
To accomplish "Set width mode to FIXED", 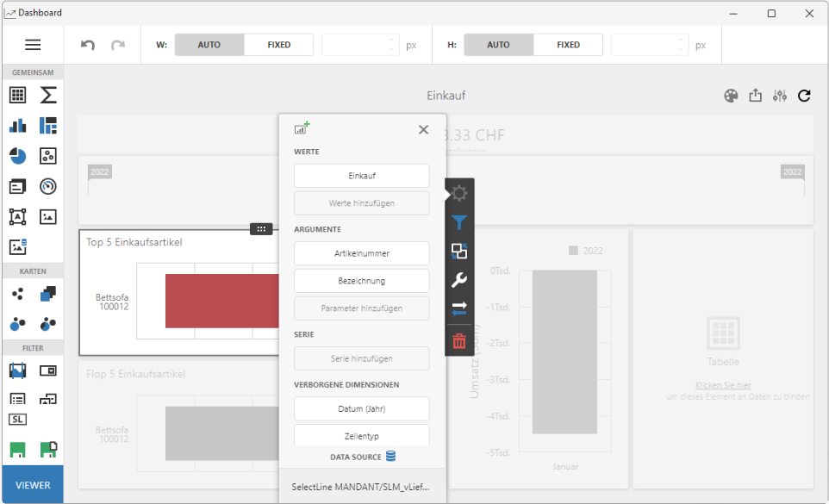I will (279, 45).
